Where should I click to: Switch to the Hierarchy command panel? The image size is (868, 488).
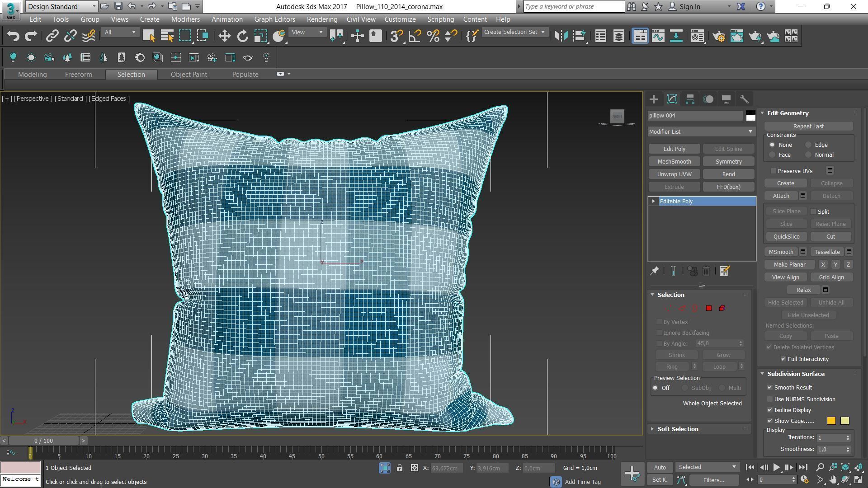(x=690, y=99)
